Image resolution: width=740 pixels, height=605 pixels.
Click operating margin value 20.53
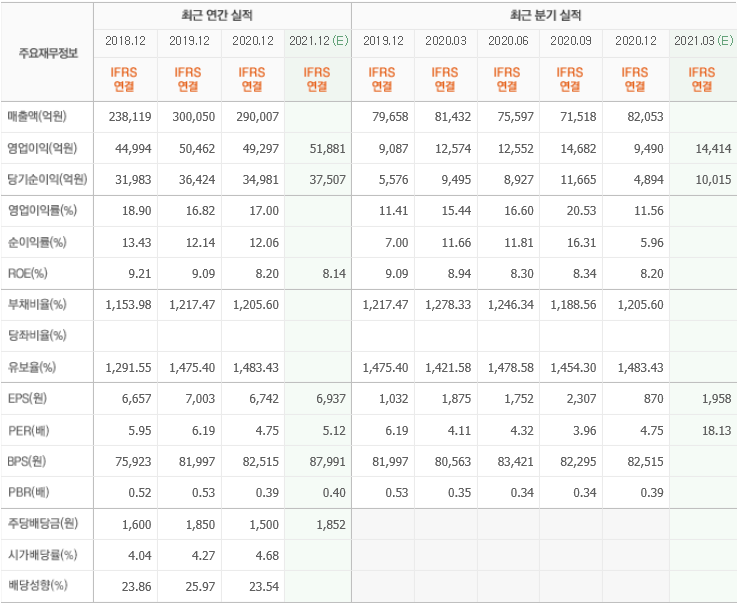(x=581, y=210)
